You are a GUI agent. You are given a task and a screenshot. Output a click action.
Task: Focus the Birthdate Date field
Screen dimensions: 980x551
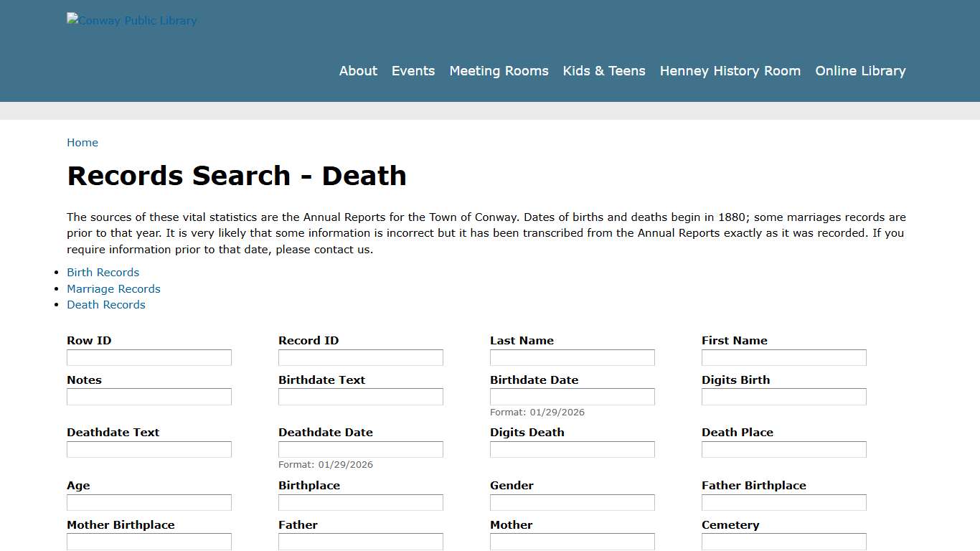572,396
